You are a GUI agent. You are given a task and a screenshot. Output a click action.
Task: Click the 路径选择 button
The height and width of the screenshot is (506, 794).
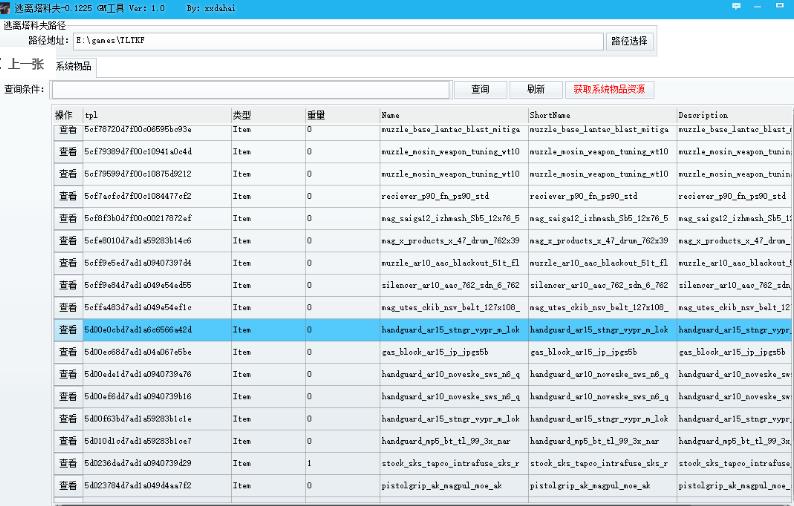click(629, 41)
